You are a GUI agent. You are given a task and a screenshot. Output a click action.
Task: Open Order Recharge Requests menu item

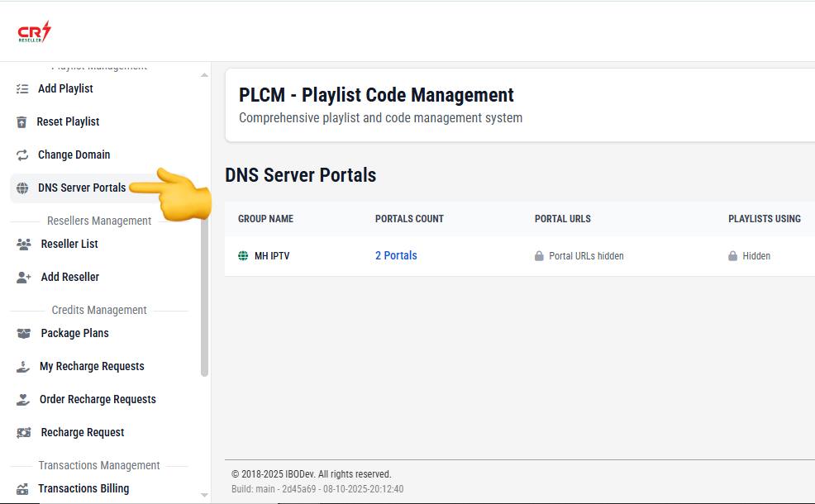(98, 399)
